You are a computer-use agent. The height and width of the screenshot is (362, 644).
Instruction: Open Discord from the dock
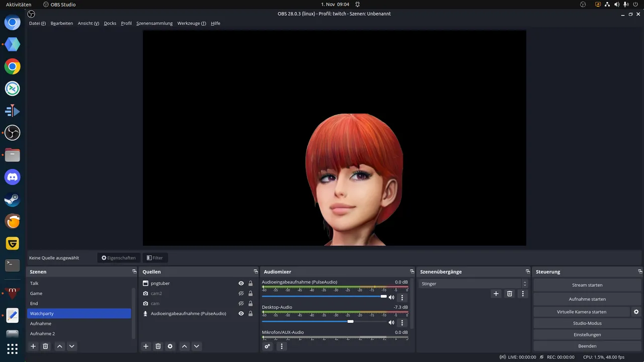point(12,177)
